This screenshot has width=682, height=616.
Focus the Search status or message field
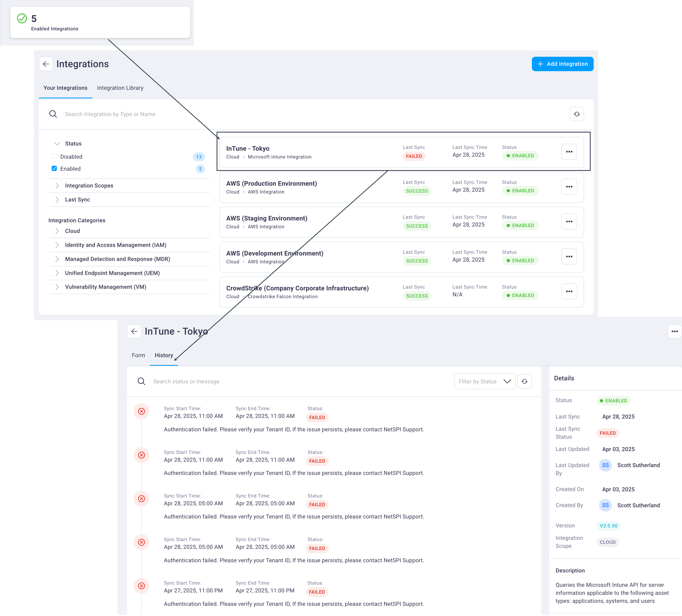[x=186, y=382]
